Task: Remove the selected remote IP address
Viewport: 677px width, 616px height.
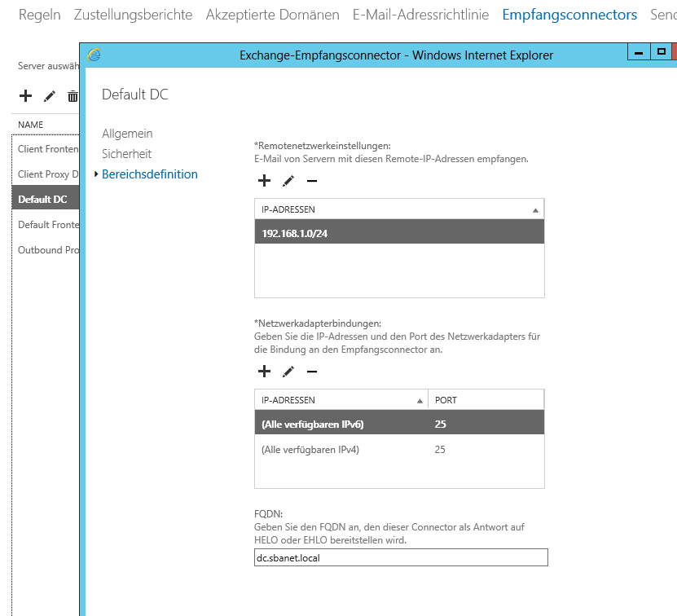Action: (x=312, y=181)
